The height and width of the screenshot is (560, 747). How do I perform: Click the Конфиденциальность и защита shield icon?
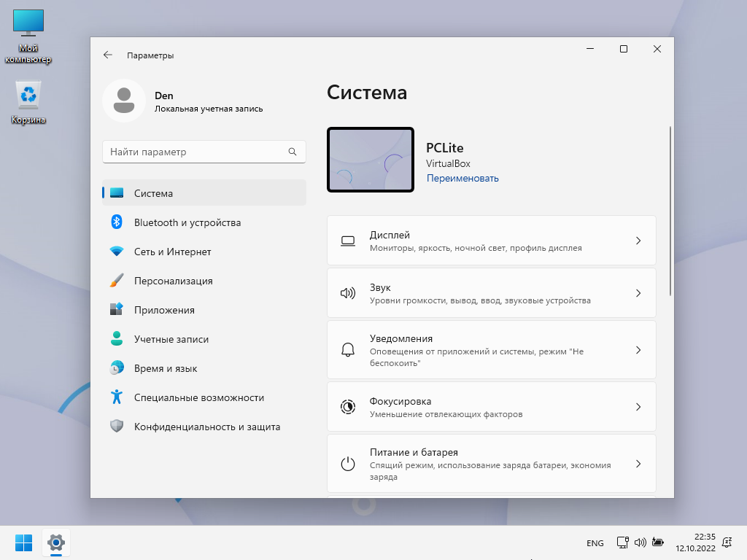pyautogui.click(x=116, y=427)
